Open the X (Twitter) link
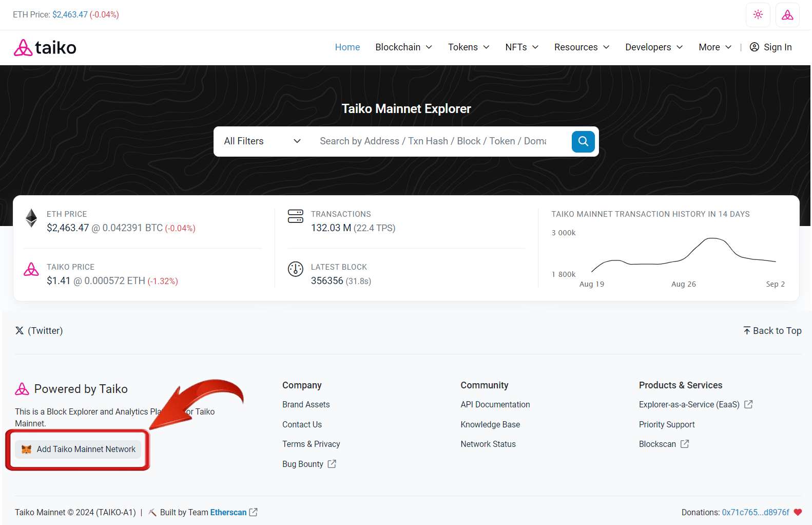 [x=39, y=331]
